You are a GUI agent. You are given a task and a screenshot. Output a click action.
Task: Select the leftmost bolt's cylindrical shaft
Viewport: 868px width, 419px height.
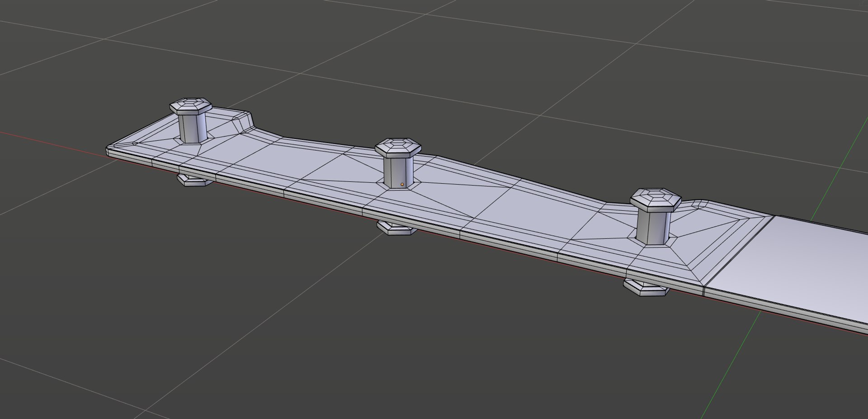tap(193, 128)
